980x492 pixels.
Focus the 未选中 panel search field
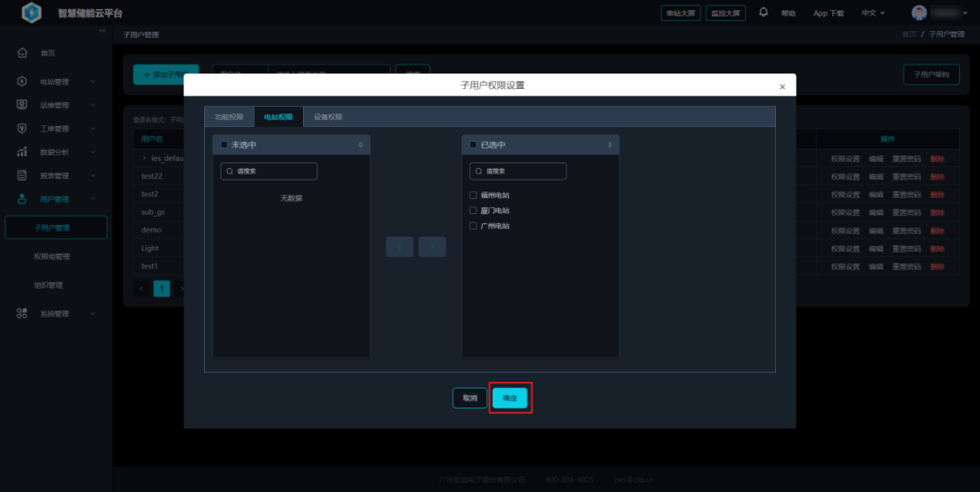269,172
